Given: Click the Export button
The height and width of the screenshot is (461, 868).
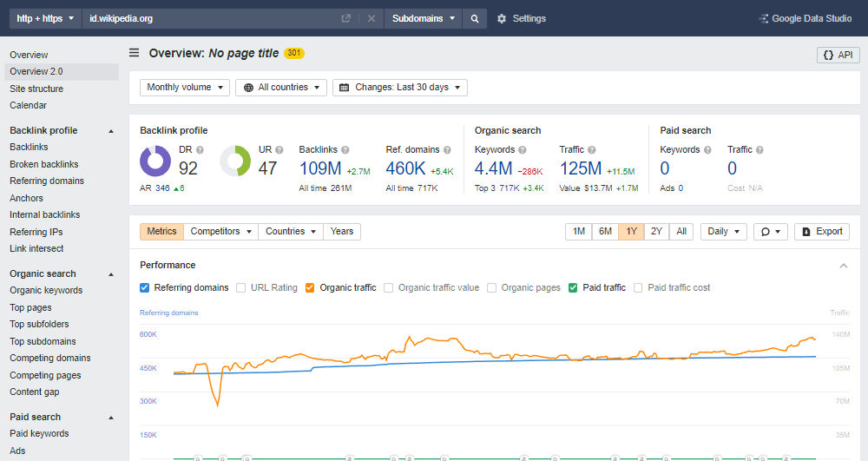Looking at the screenshot, I should [821, 232].
